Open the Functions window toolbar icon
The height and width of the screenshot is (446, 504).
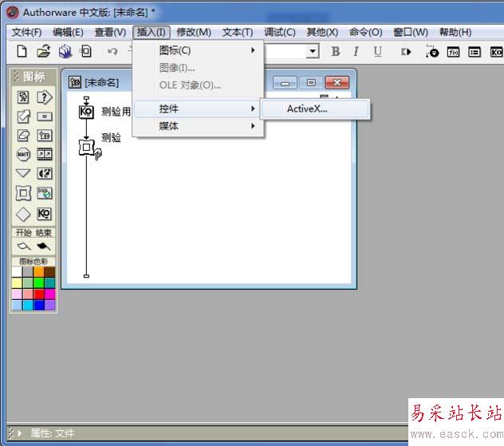(453, 52)
